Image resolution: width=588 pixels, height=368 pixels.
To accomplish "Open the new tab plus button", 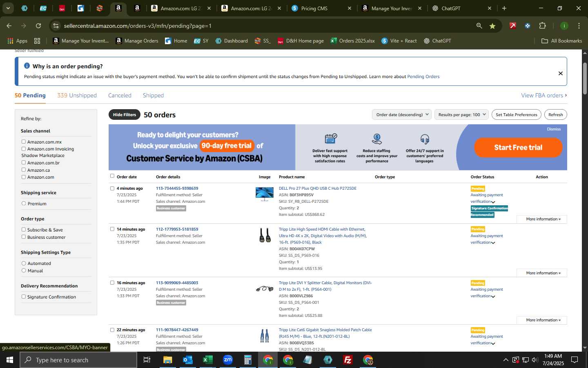I will (504, 8).
